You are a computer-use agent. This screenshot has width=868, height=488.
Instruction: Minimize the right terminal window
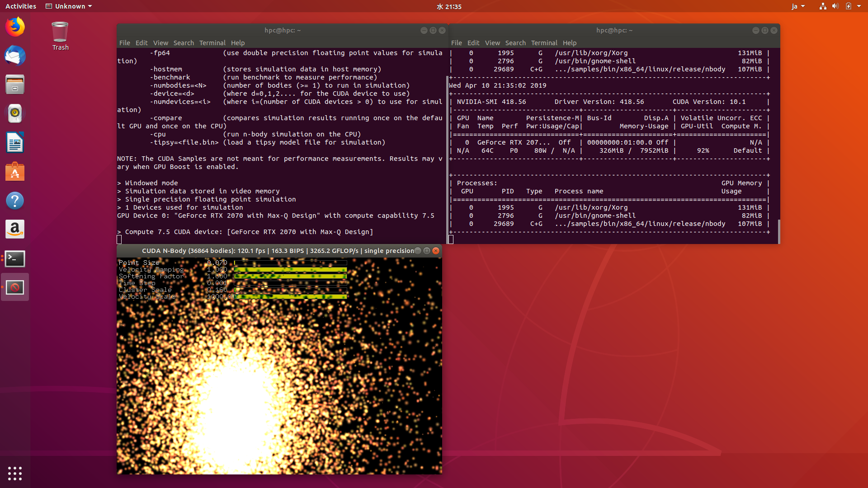click(756, 30)
